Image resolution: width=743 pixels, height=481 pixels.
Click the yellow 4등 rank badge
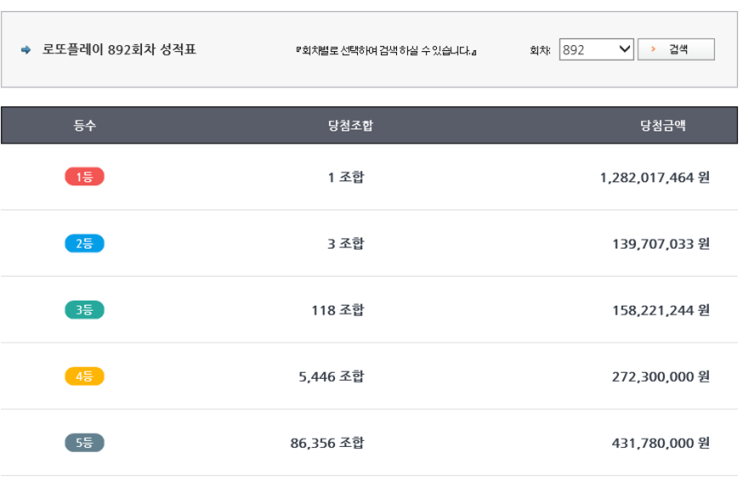(x=84, y=376)
